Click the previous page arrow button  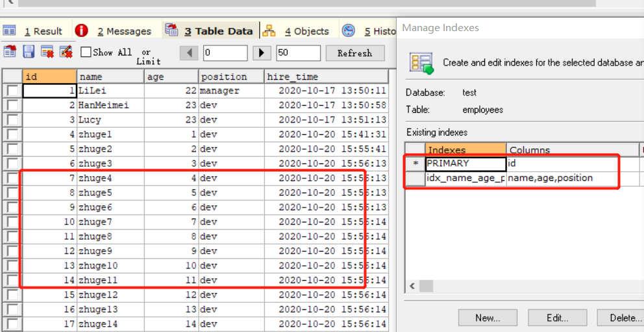pos(189,53)
